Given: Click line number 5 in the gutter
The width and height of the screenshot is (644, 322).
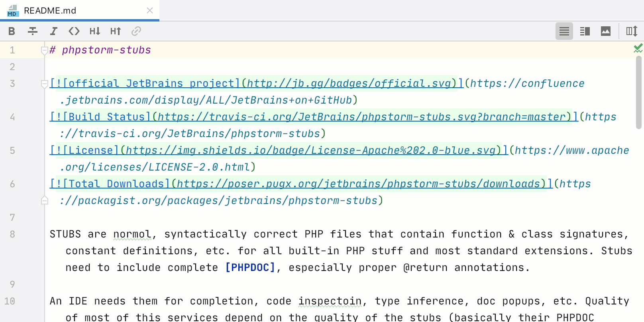Looking at the screenshot, I should tap(12, 151).
